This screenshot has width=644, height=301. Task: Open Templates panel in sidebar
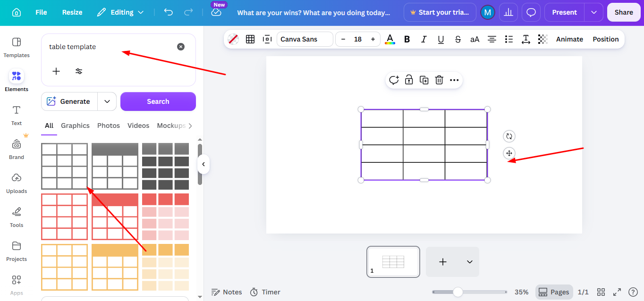coord(17,48)
